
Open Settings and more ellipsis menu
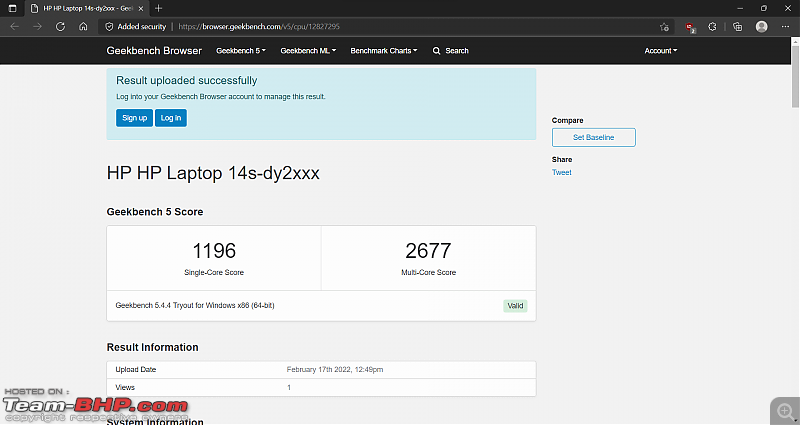pyautogui.click(x=785, y=27)
